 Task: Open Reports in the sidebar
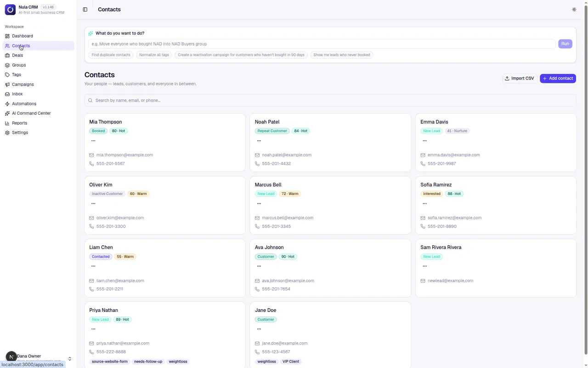pyautogui.click(x=39, y=123)
